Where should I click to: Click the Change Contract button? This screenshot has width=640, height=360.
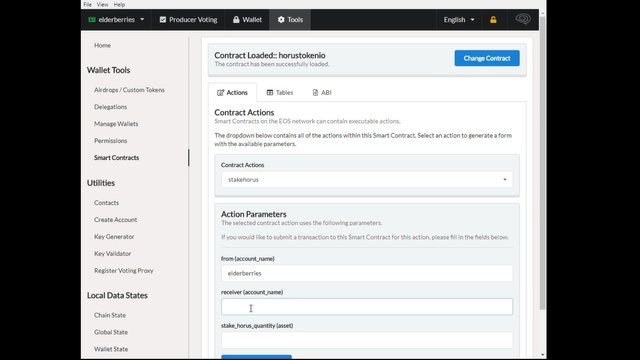click(487, 58)
